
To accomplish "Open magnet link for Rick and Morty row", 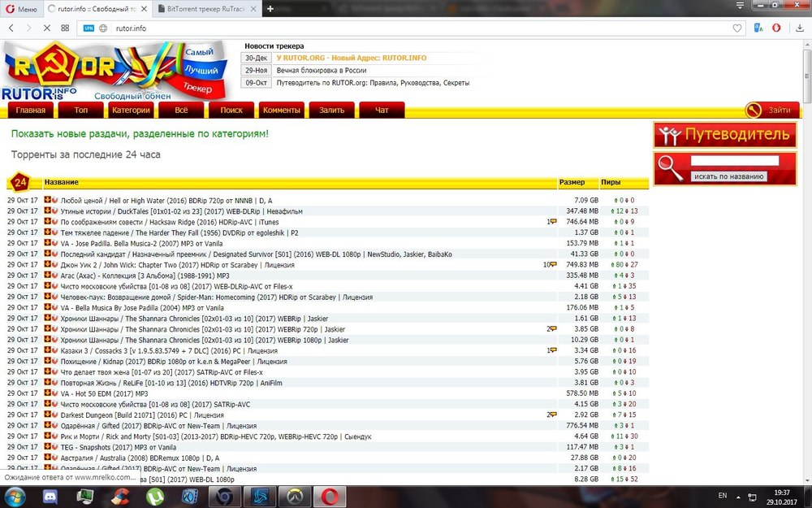I will pyautogui.click(x=54, y=436).
